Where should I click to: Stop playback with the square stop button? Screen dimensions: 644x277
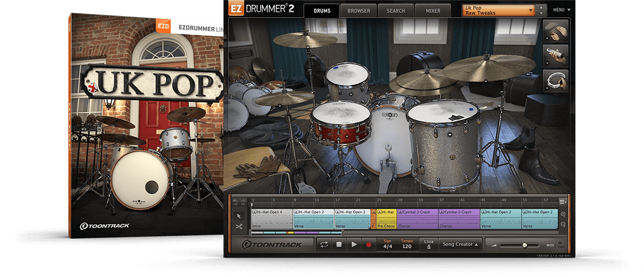point(339,244)
